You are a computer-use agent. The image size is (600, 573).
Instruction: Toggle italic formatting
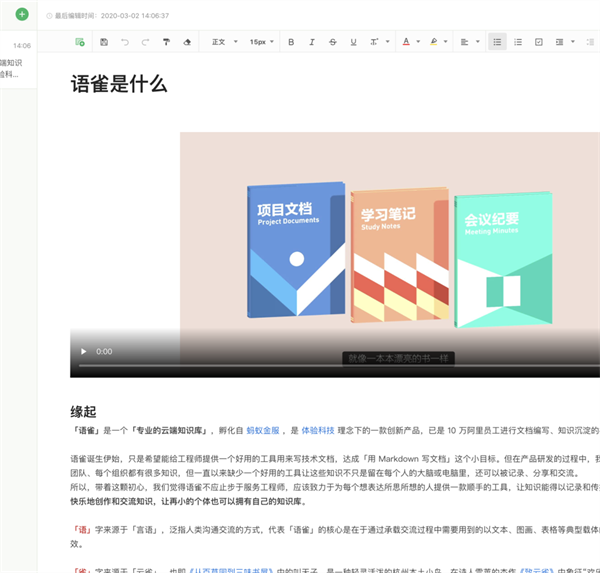[312, 42]
